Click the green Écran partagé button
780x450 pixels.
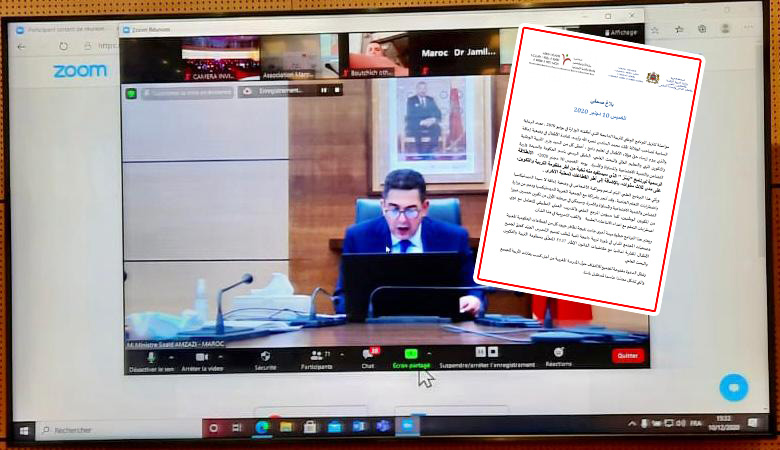pos(411,356)
